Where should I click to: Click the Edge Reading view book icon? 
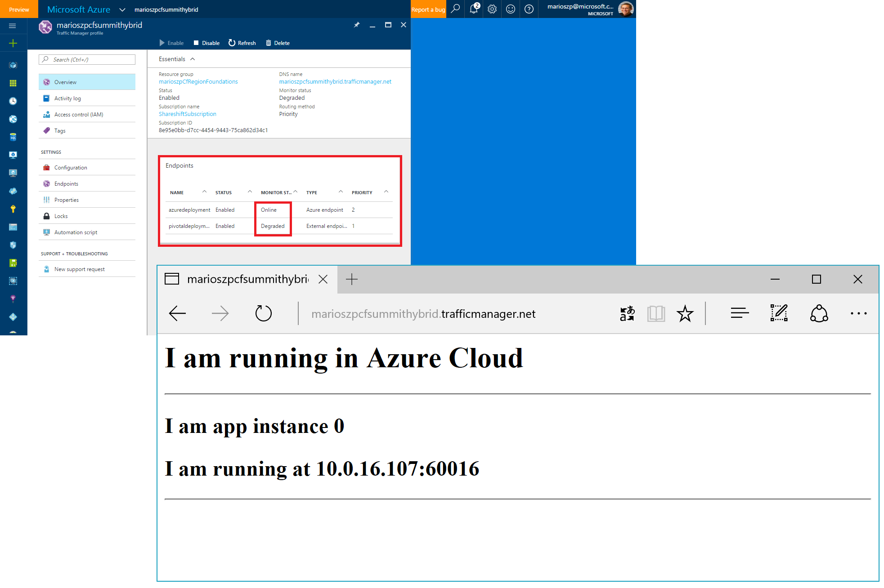tap(656, 313)
